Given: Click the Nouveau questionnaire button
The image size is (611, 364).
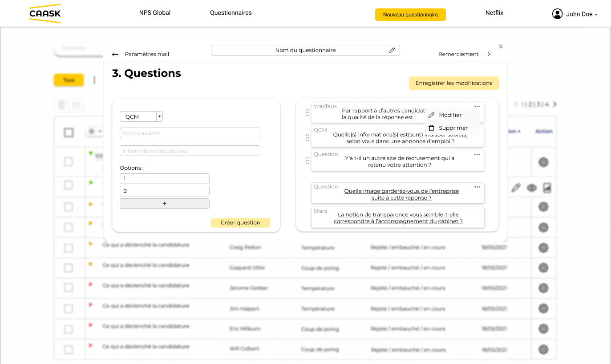Looking at the screenshot, I should [410, 15].
